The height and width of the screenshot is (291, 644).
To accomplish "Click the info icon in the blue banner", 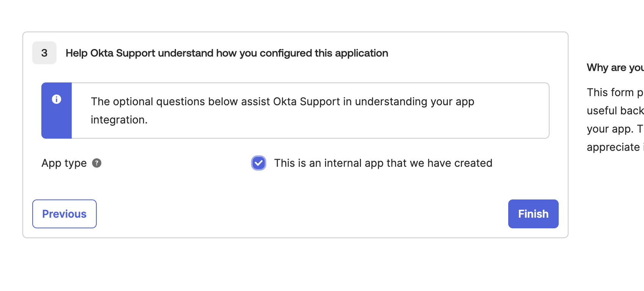I will (x=57, y=99).
